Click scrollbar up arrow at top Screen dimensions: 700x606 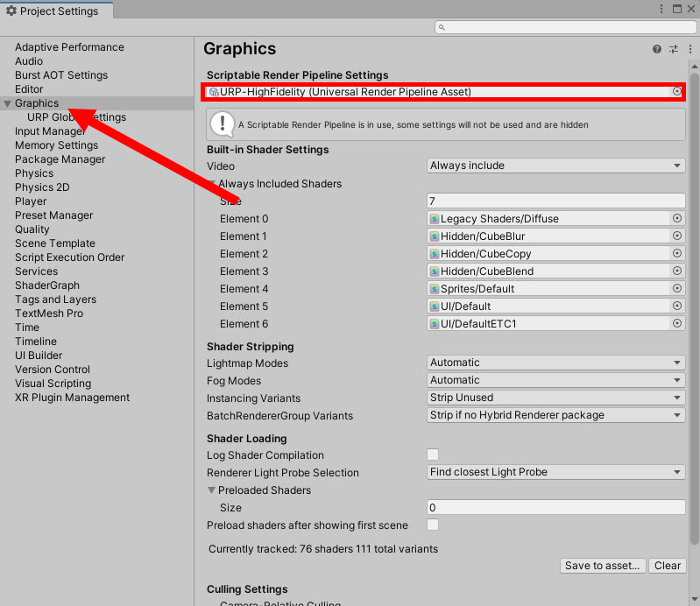pos(694,66)
